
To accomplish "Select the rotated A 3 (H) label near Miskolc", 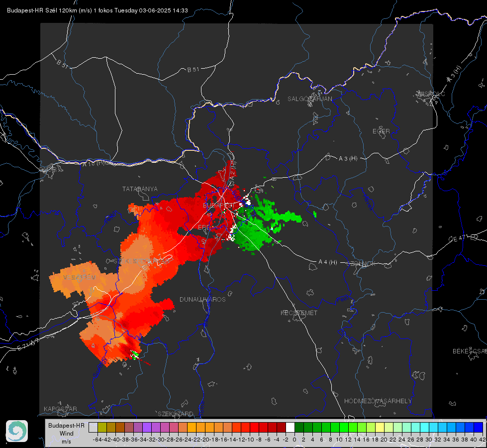I will click(x=454, y=74).
